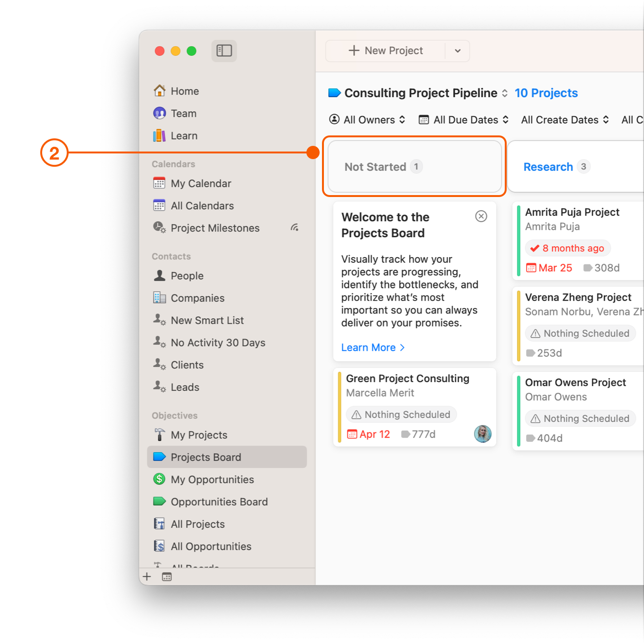Open the Home sidebar item

(x=227, y=91)
